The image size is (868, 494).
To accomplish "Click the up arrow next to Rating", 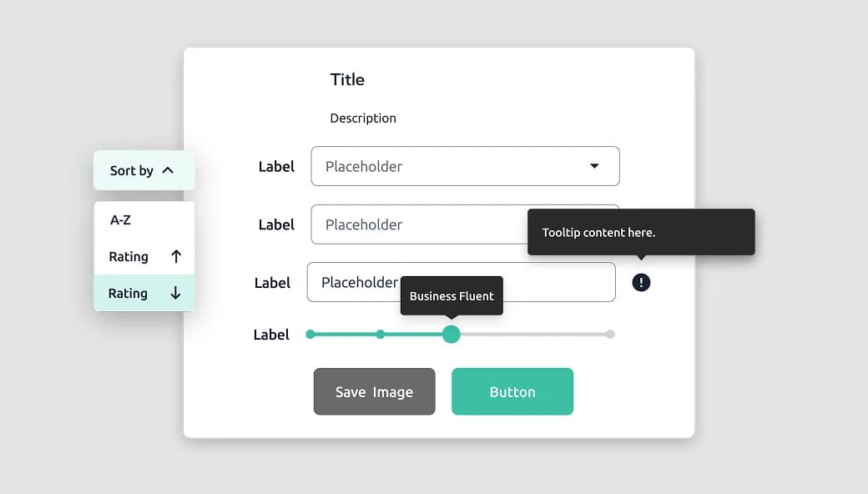I will [x=176, y=256].
